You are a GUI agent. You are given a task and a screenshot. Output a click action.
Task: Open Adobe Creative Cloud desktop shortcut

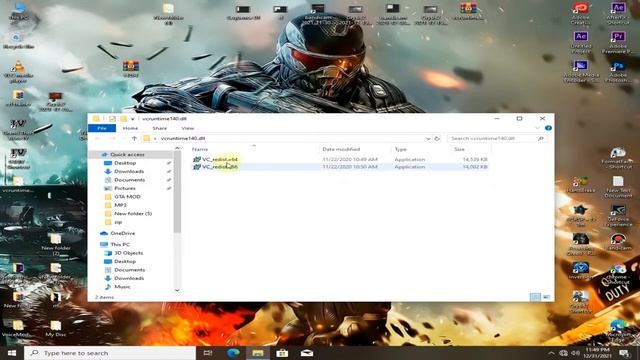580,12
